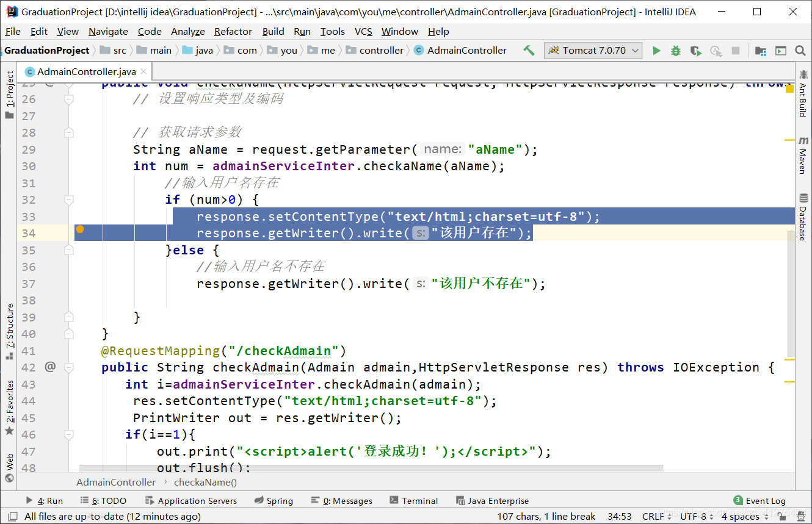Open the Edit menu
Image resolution: width=812 pixels, height=524 pixels.
point(39,31)
